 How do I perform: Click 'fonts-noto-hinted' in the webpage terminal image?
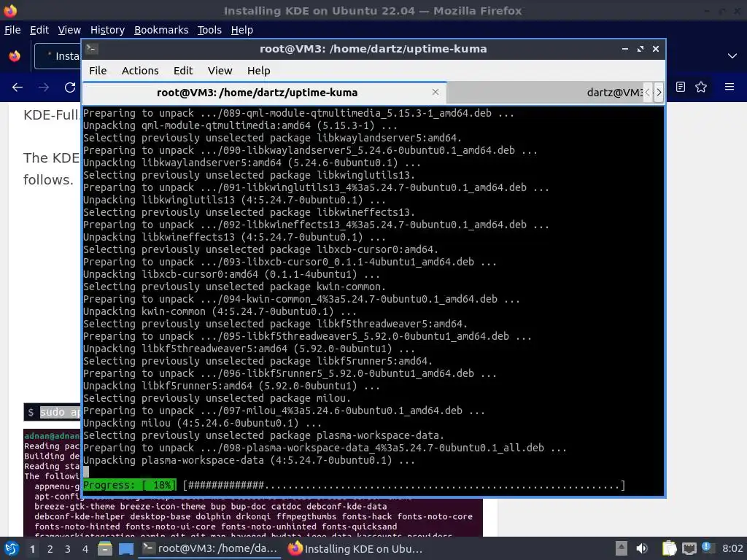click(x=77, y=526)
